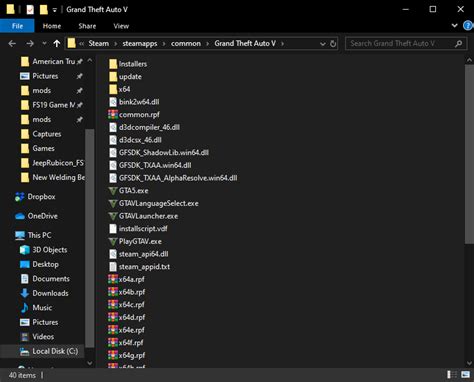Refresh the current folder
The width and height of the screenshot is (474, 382).
tap(333, 44)
